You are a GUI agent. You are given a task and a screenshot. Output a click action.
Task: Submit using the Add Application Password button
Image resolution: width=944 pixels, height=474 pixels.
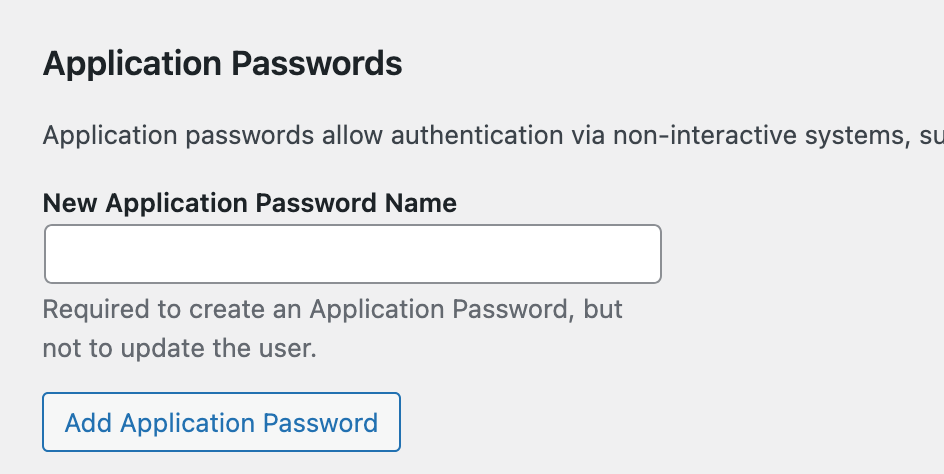coord(221,422)
